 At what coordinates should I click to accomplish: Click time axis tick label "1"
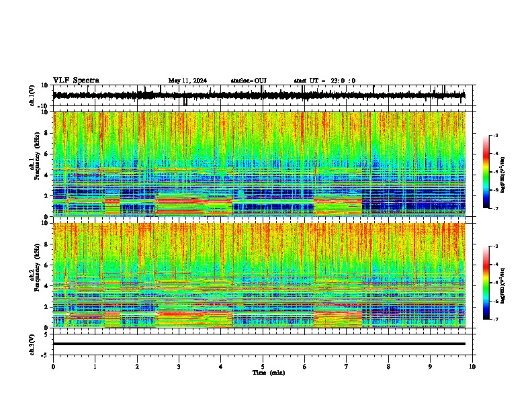(x=95, y=367)
